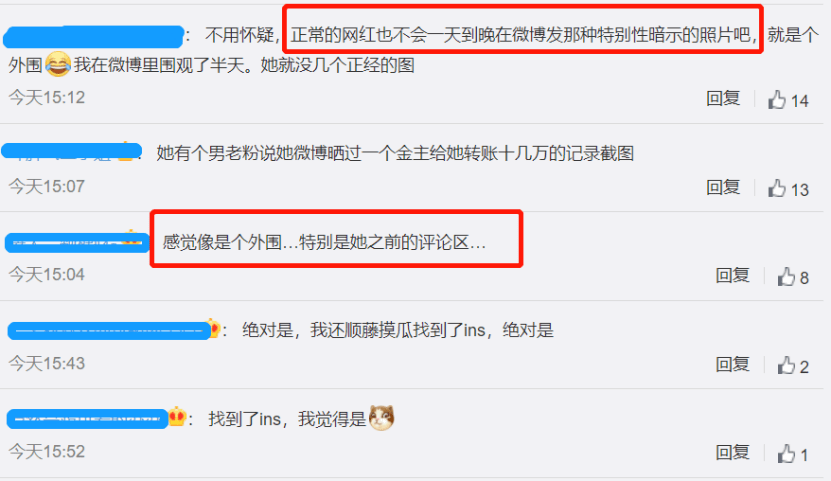Reply to the 15:07 comment
The width and height of the screenshot is (831, 481).
click(x=723, y=187)
